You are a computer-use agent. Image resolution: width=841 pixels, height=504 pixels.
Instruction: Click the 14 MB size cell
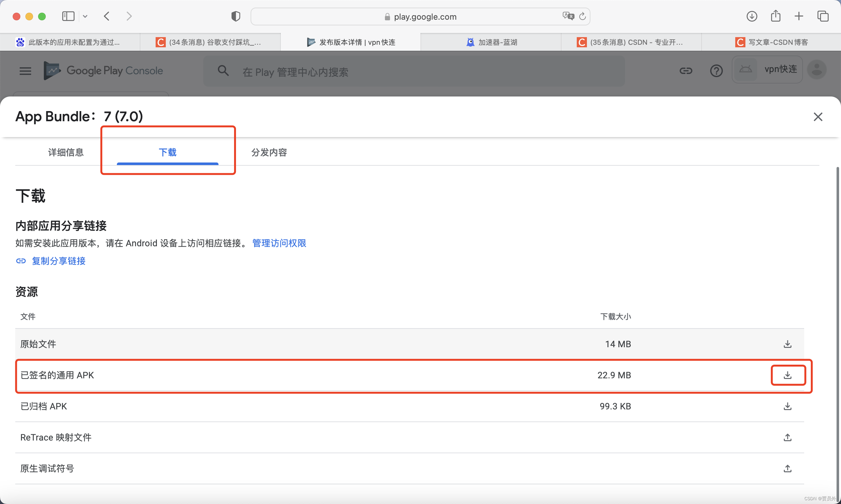[618, 344]
